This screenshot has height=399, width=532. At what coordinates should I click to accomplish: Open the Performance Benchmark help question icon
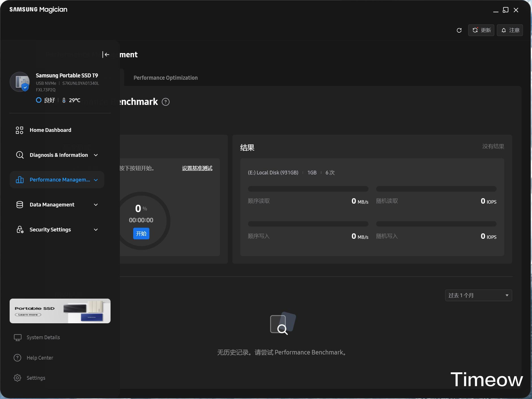click(x=166, y=102)
